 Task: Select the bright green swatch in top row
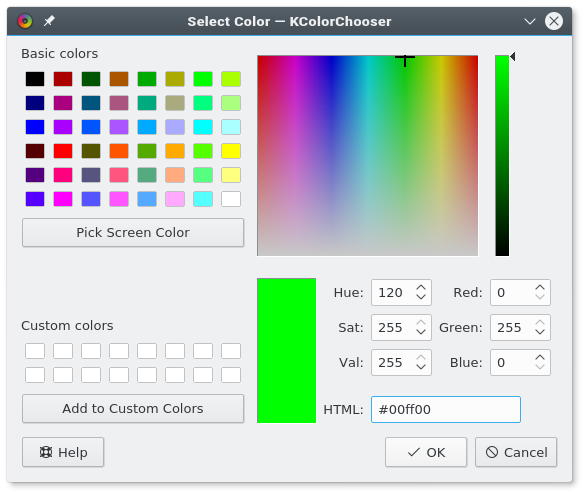[x=203, y=79]
